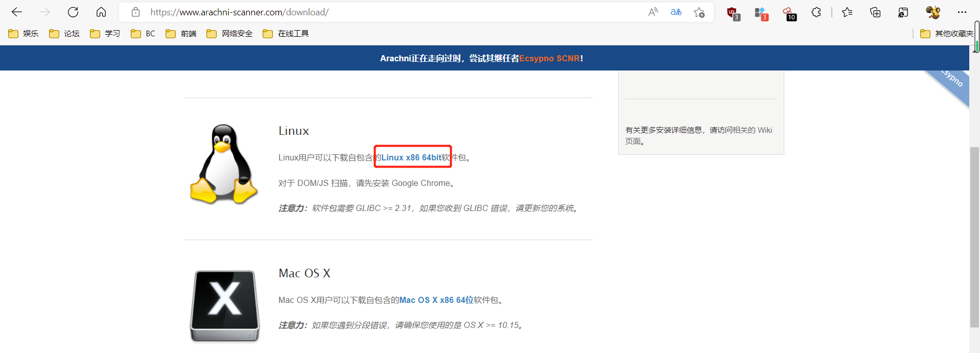Click the address bar URL

coord(239,12)
